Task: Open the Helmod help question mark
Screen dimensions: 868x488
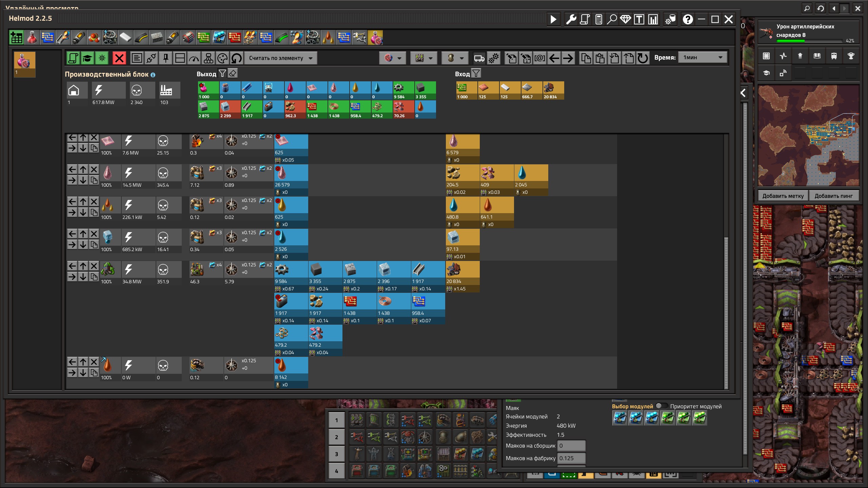Action: point(688,20)
